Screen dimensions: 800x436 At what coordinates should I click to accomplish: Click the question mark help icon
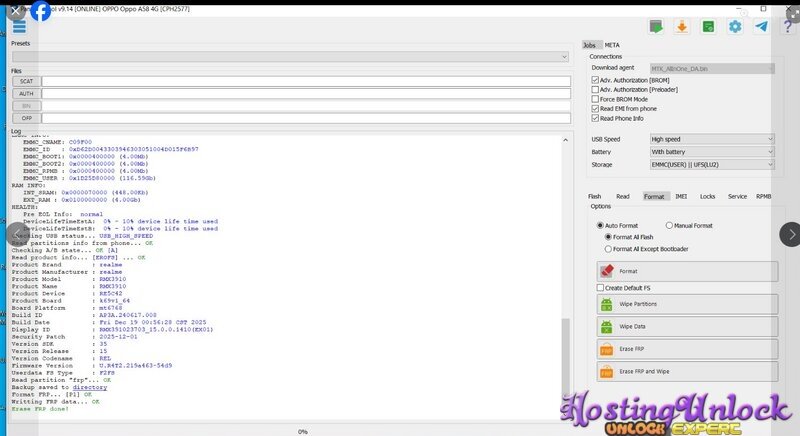coord(789,26)
